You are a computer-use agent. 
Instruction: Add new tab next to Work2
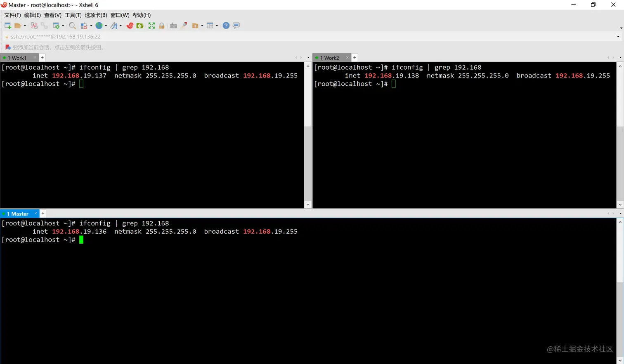click(355, 57)
